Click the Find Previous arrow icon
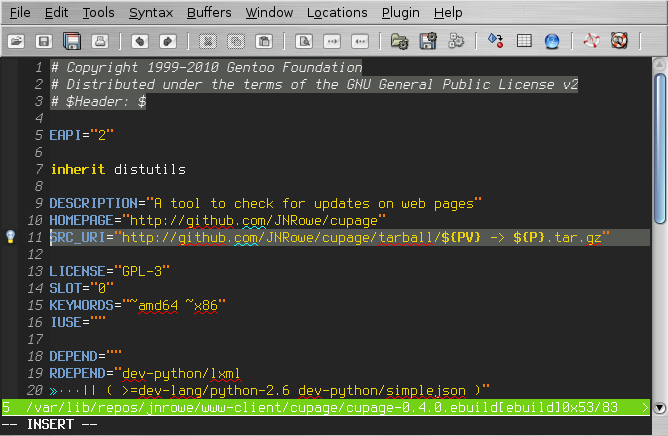This screenshot has height=436, width=668. click(360, 41)
